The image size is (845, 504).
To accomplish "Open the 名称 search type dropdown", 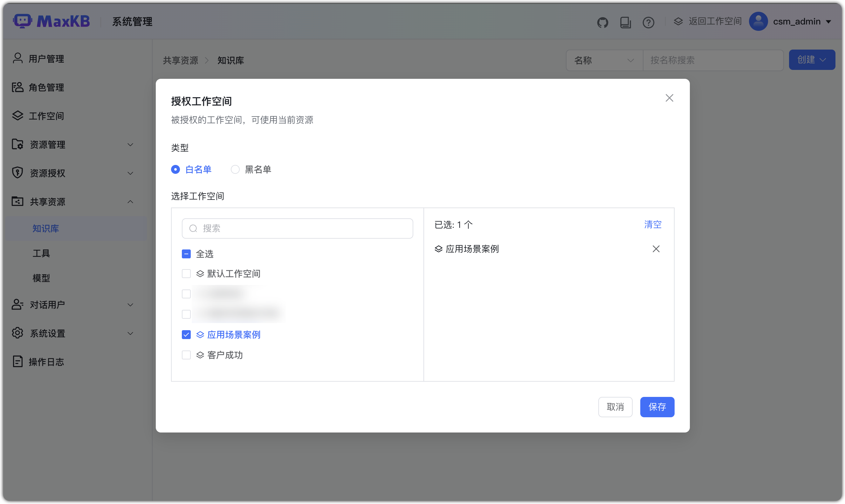I will [604, 60].
